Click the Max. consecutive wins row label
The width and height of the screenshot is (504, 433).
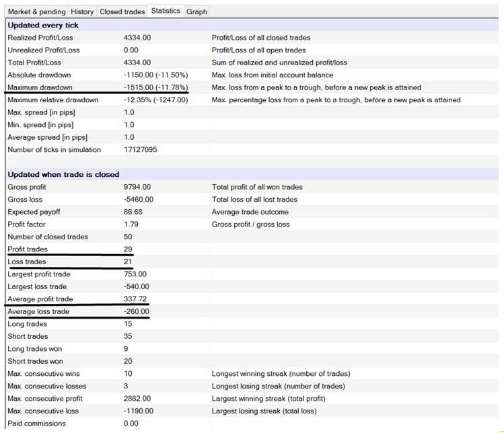[43, 374]
